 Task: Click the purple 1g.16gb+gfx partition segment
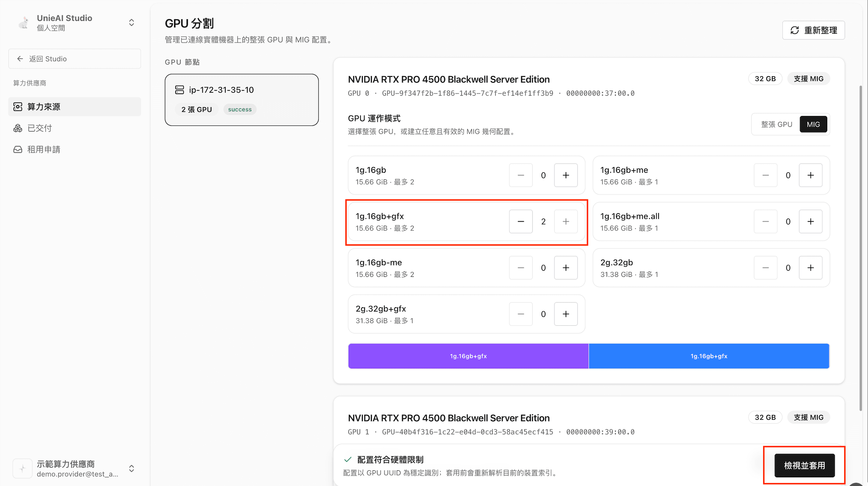pos(468,356)
